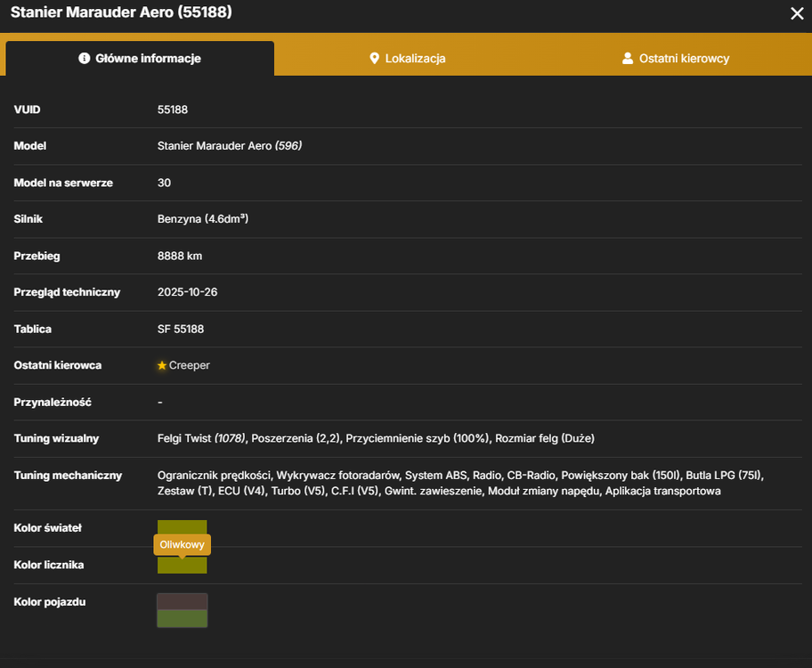Open the Główne informacje tab

pyautogui.click(x=140, y=59)
